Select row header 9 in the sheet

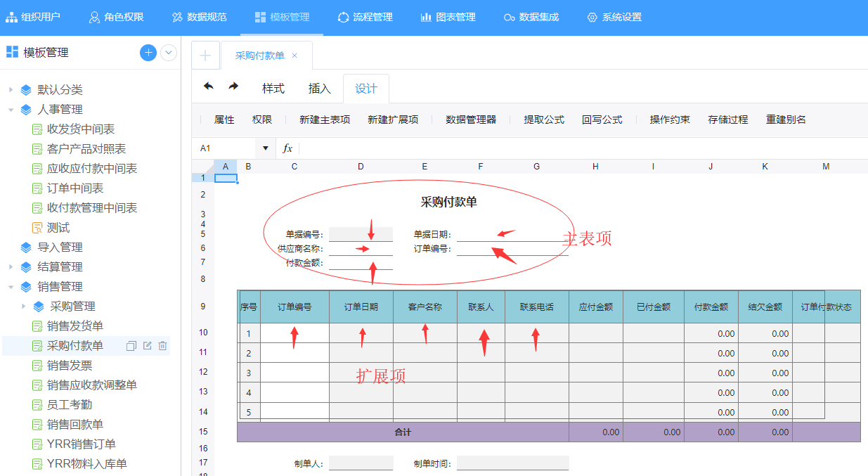(202, 307)
